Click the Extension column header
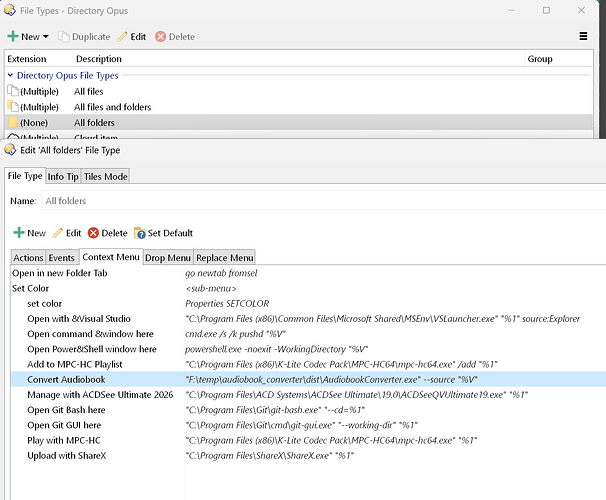This screenshot has height=500, width=606. pos(39,59)
